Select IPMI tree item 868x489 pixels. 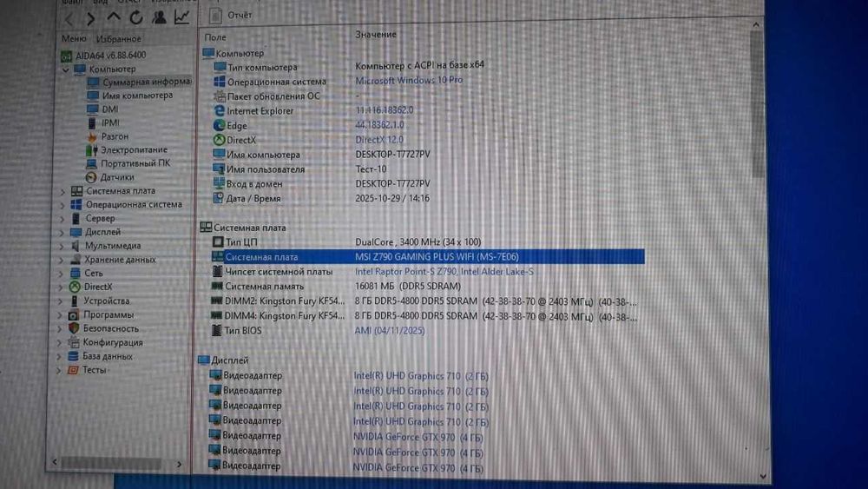click(103, 122)
